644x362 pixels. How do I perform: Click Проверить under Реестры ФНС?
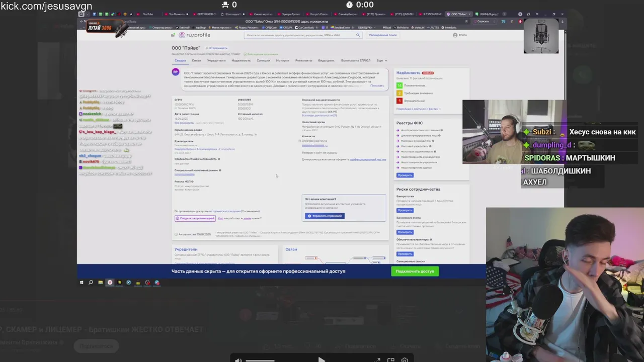405,175
